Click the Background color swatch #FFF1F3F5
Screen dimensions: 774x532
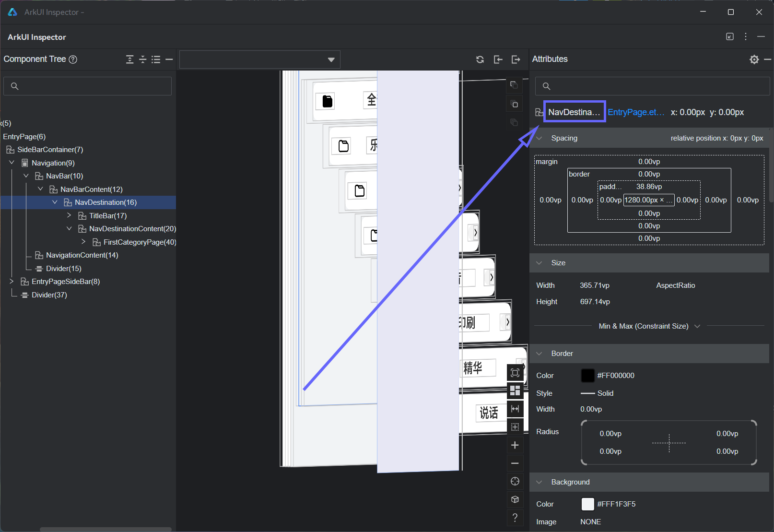[587, 504]
